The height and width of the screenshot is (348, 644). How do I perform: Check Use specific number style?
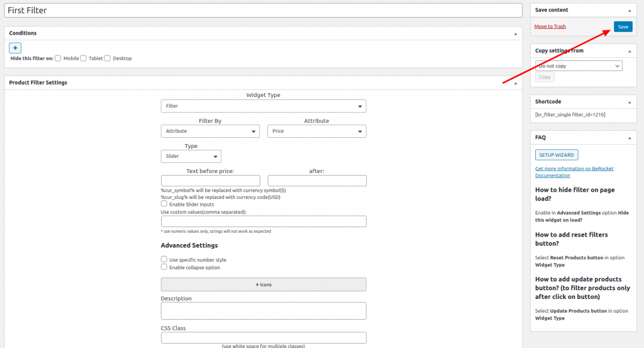164,259
